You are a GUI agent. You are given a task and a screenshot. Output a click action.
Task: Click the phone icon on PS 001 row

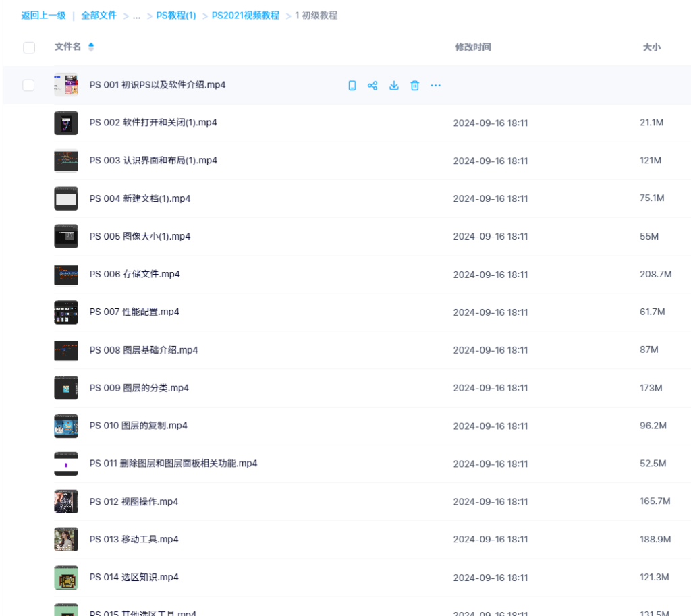(352, 86)
